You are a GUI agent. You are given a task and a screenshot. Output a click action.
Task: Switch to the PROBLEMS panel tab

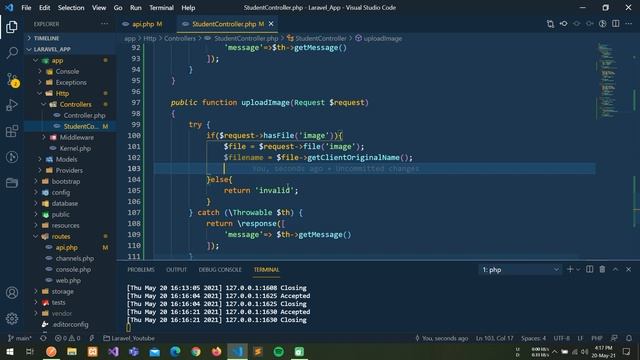tap(141, 270)
